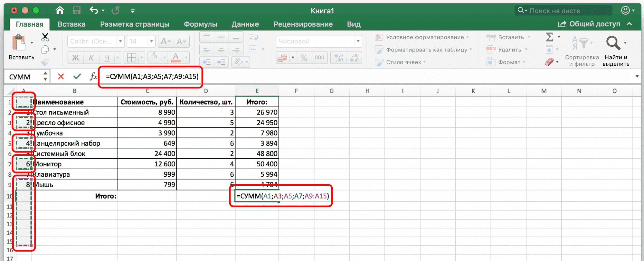Switch to the Главная tab
The image size is (644, 261).
[x=30, y=24]
